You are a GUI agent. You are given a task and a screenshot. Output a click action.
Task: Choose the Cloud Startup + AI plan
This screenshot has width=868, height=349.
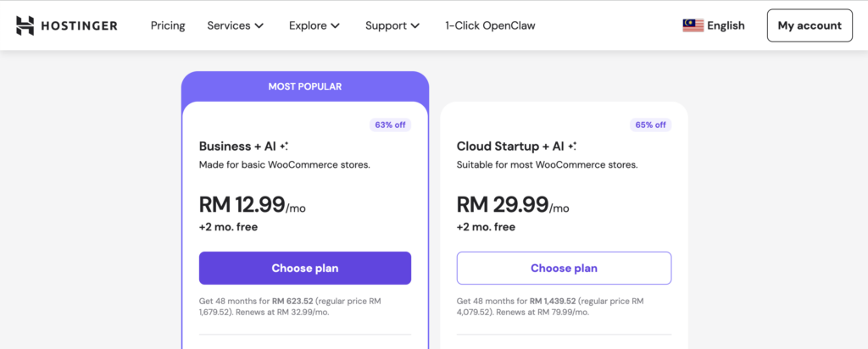pyautogui.click(x=564, y=268)
